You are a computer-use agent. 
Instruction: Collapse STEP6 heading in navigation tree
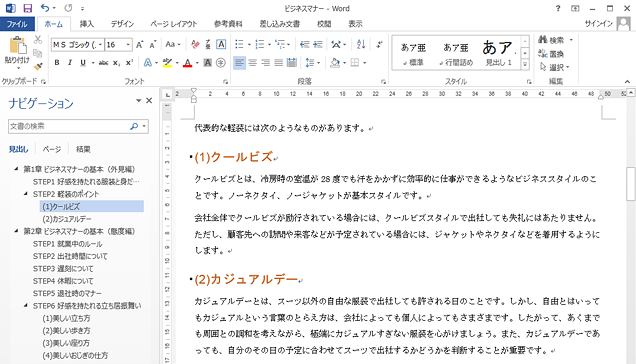pyautogui.click(x=26, y=305)
